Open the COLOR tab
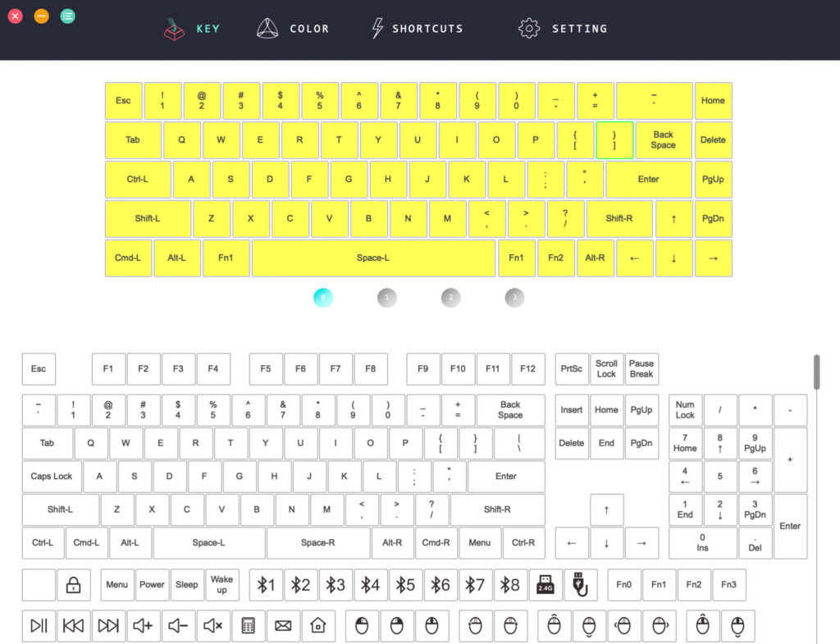Screen dimensions: 840x644 click(293, 29)
